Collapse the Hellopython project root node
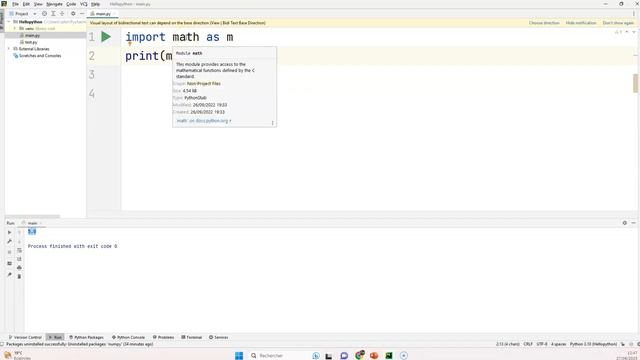The width and height of the screenshot is (640, 360). point(9,22)
